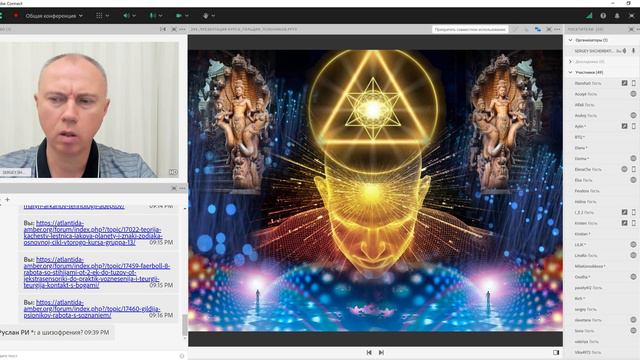
Task: Open the speaker options dropdown arrow
Action: [134, 16]
